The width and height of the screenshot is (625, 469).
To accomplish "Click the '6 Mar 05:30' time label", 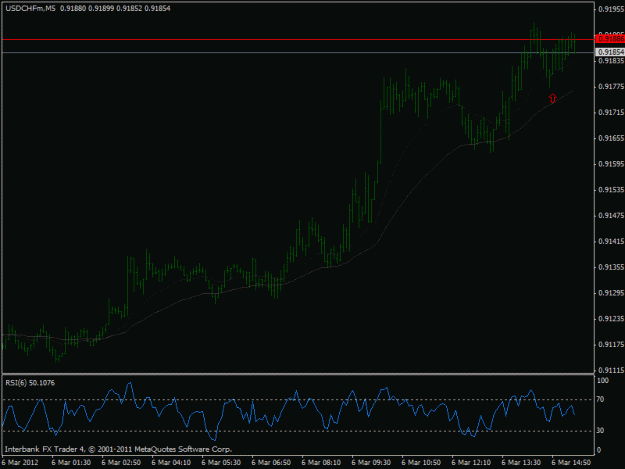I will (221, 463).
